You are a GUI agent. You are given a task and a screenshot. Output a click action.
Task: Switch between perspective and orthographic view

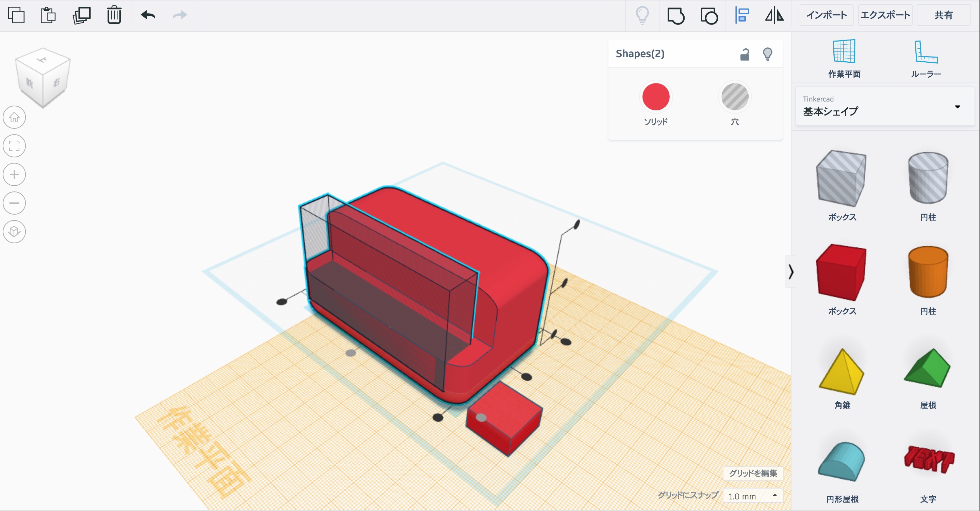(x=14, y=232)
